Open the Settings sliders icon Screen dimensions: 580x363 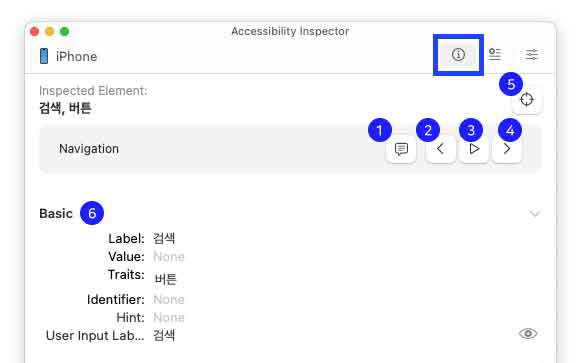(x=532, y=55)
